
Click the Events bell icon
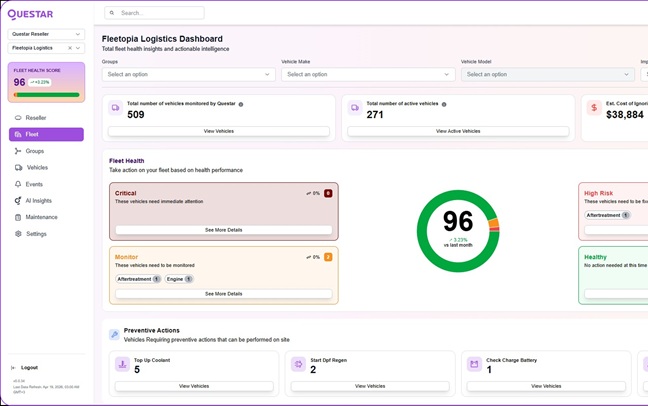click(18, 184)
